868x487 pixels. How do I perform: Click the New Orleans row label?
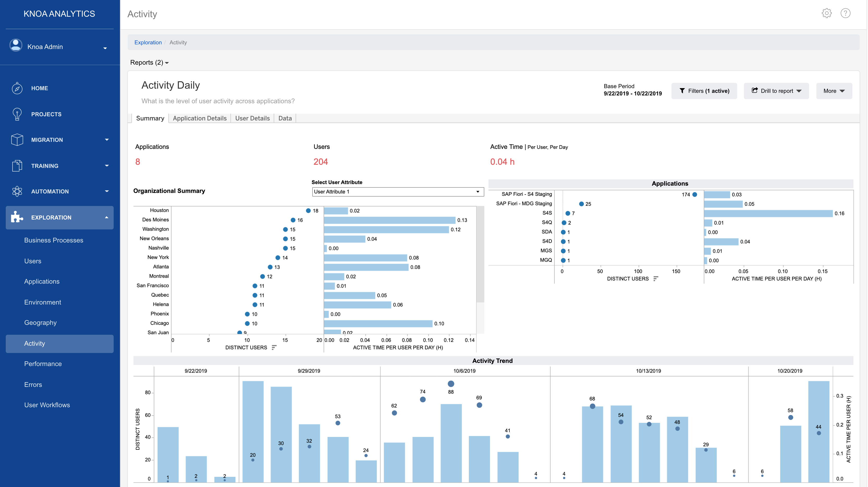154,239
